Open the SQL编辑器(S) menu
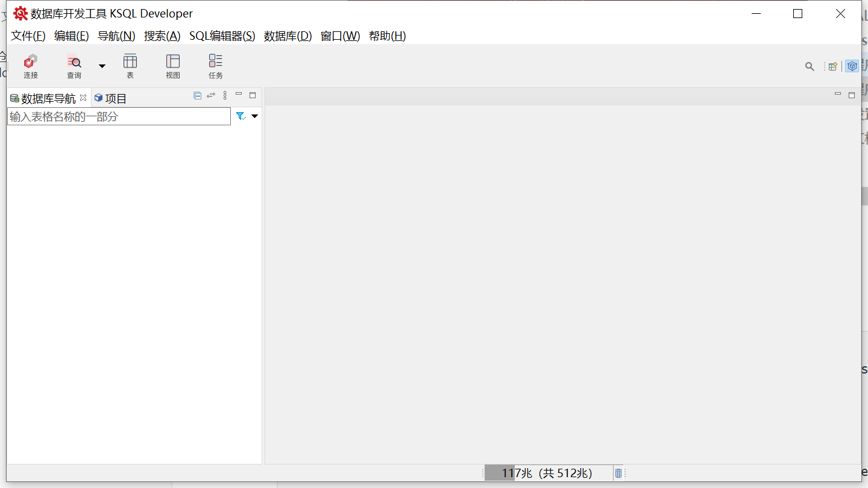This screenshot has height=488, width=868. point(222,36)
